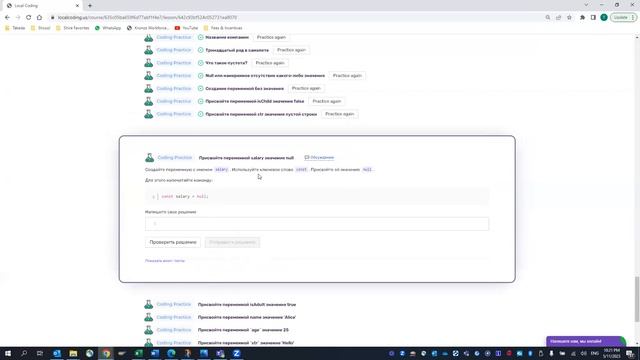Image resolution: width=640 pixels, height=360 pixels.
Task: Click the flask icon beside isAdult true task
Action: [x=149, y=304]
